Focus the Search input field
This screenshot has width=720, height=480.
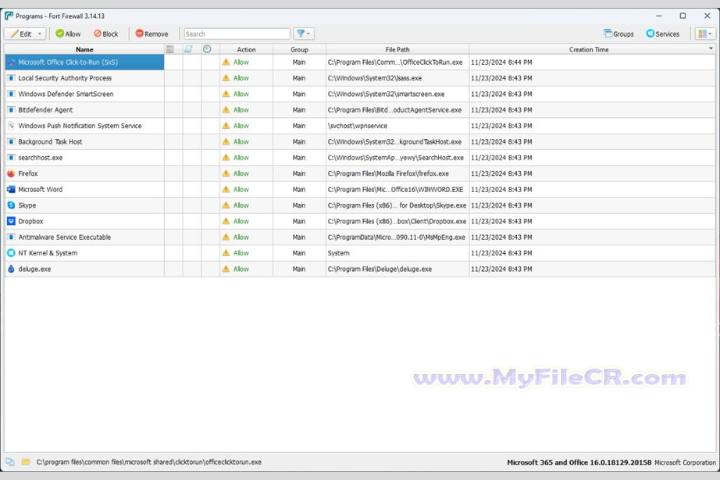coord(237,34)
